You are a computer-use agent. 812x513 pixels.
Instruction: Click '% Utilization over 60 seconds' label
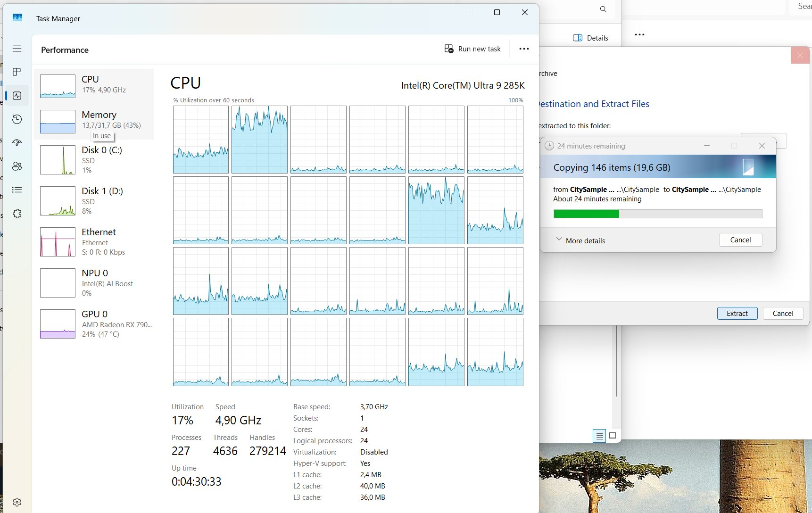tap(214, 100)
